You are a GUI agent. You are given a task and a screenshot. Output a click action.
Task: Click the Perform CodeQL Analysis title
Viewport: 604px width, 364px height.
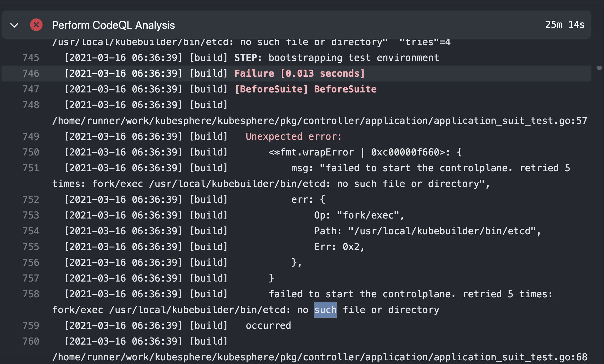tap(114, 25)
